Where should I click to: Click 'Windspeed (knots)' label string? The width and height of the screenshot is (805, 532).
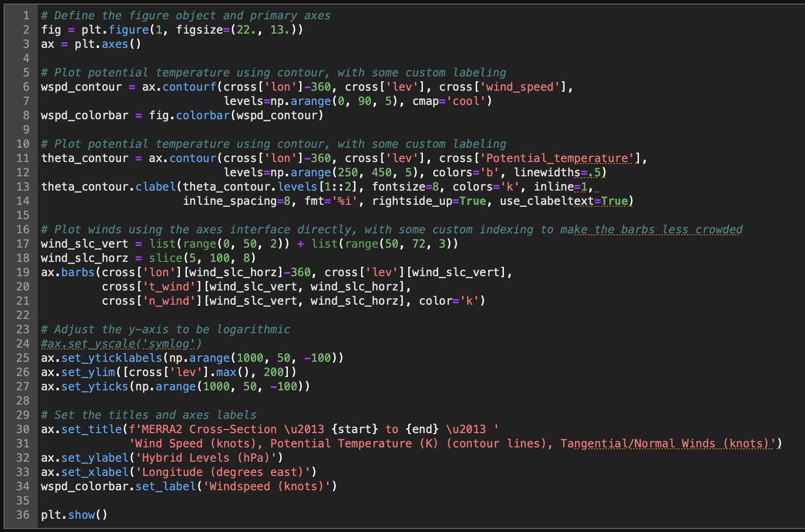point(267,486)
